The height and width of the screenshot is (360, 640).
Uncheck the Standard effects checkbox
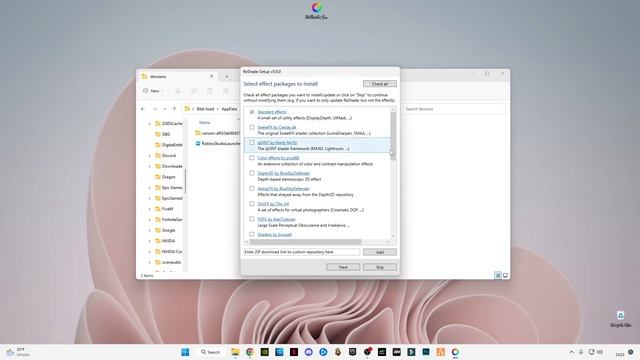251,112
